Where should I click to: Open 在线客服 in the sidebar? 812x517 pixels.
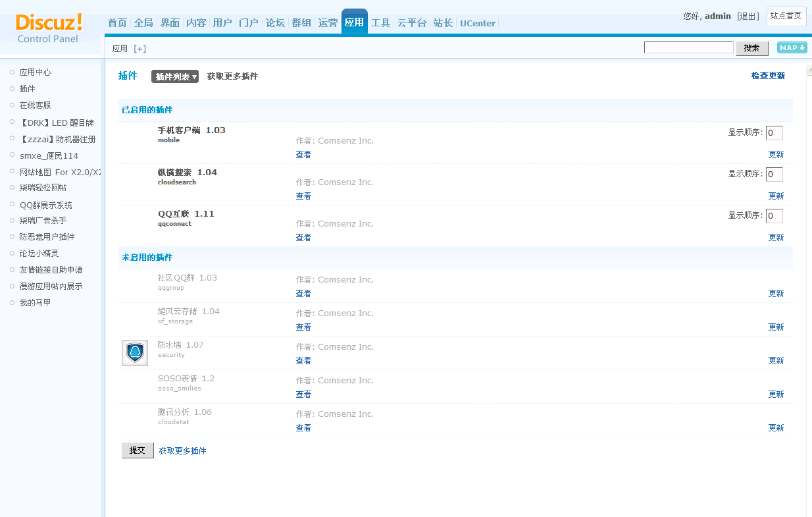[x=35, y=105]
